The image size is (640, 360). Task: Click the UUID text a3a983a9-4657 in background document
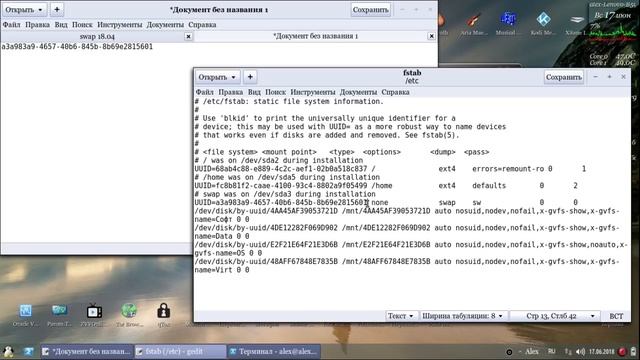click(x=77, y=47)
